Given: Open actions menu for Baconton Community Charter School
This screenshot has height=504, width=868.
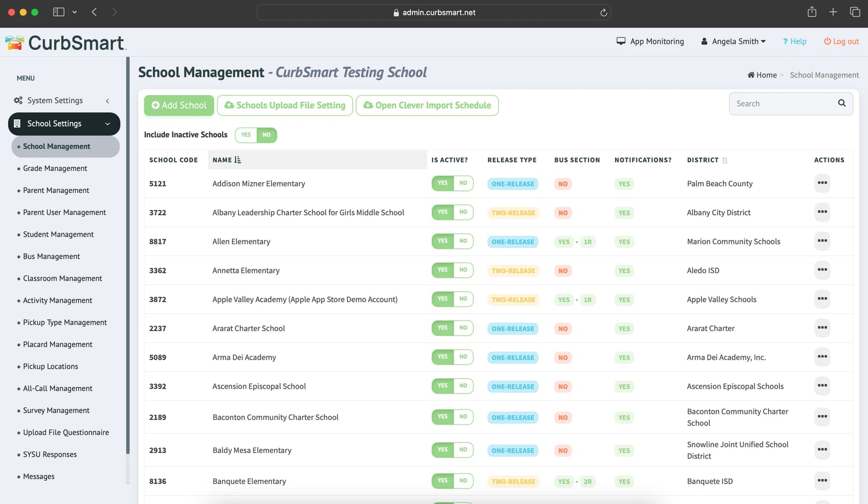Looking at the screenshot, I should 822,417.
